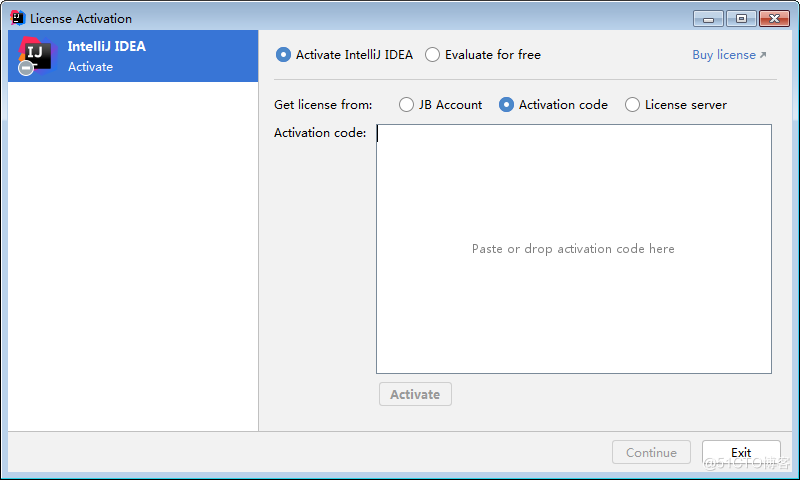Click the IntelliJ IDEA logo in the sidebar
Screen dimensions: 800x480
(36, 54)
